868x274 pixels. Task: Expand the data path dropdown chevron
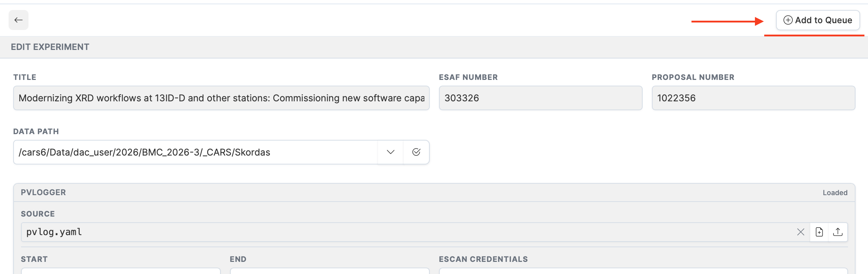(x=390, y=152)
